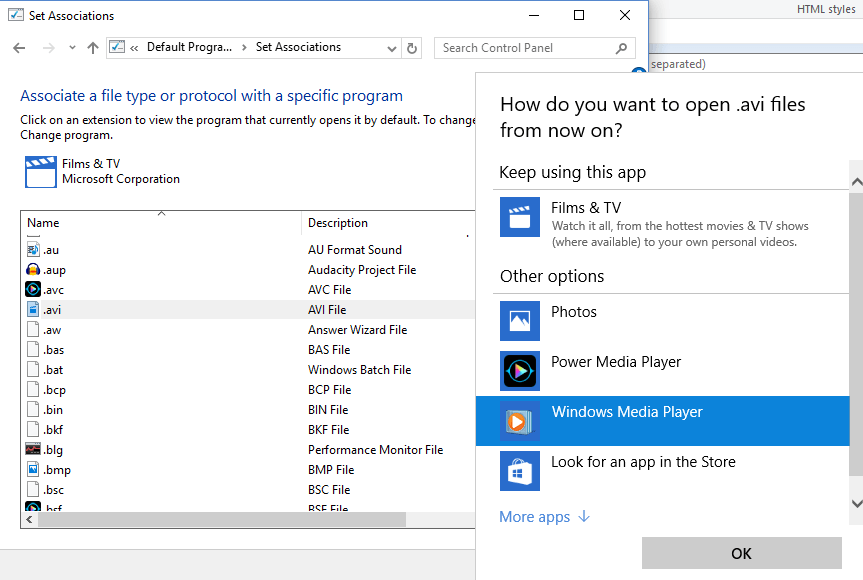Image resolution: width=863 pixels, height=580 pixels.
Task: Click 'Performance Monitor File' description
Action: coord(375,450)
